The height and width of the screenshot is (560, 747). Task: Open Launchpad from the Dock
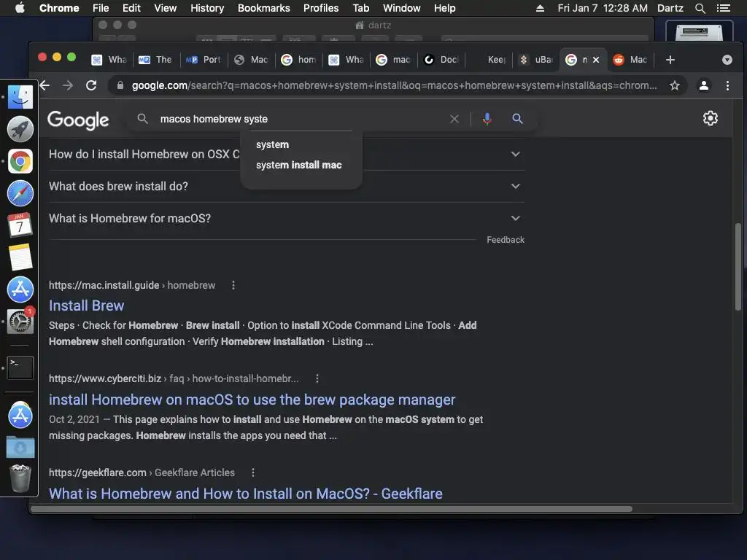(20, 129)
